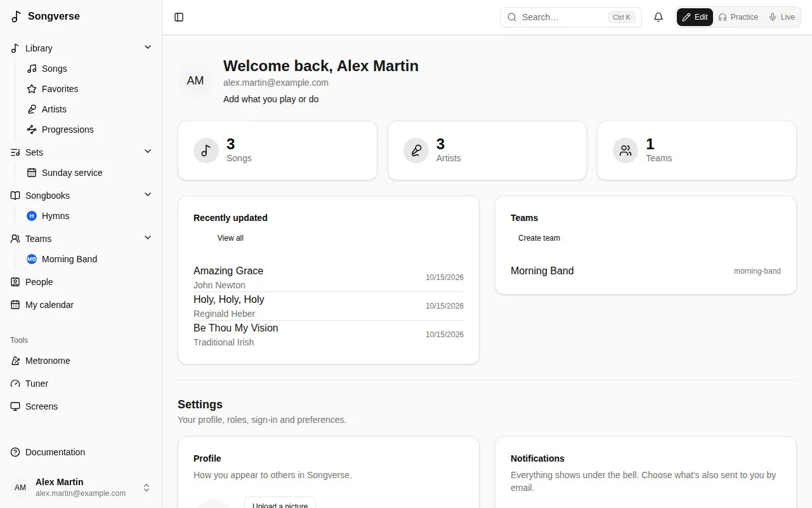Click the Songverse music note logo
This screenshot has width=812, height=508.
(x=16, y=17)
